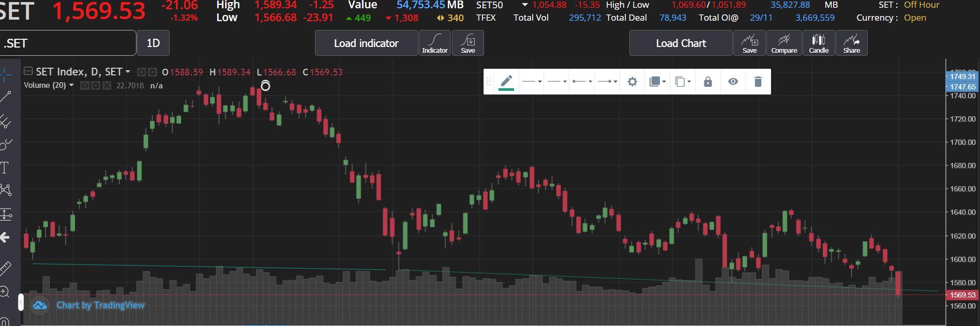Open the clone/copy drawing dropdown
The width and height of the screenshot is (980, 326).
(x=683, y=82)
